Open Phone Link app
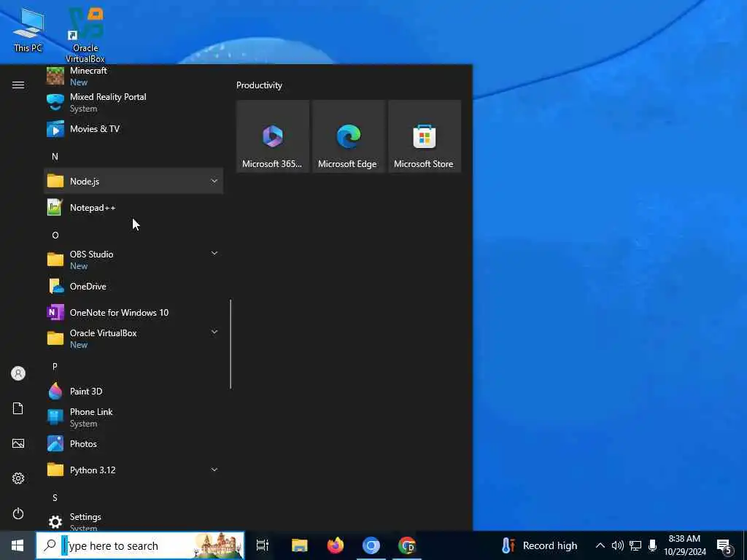Screen dimensions: 747x560 click(x=133, y=417)
